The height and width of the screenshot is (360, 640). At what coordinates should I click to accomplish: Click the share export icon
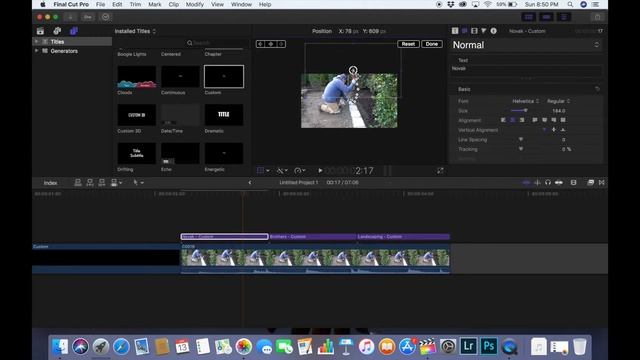point(598,17)
